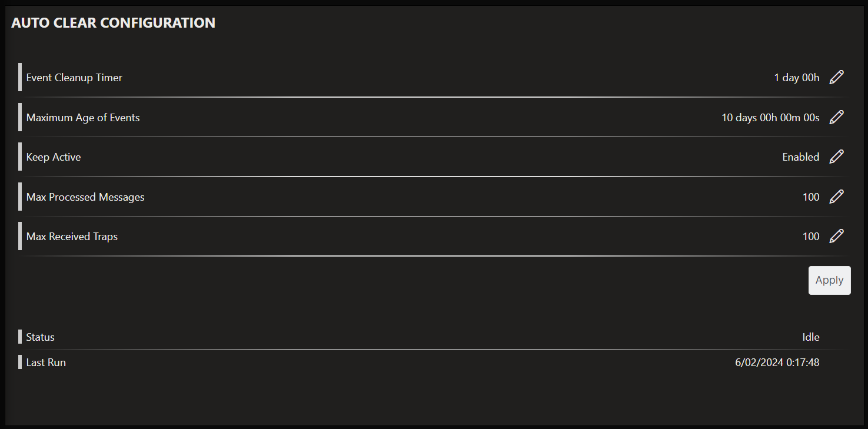Click the 100 value of Max Processed Messages
Viewport: 868px width, 429px height.
pos(811,197)
